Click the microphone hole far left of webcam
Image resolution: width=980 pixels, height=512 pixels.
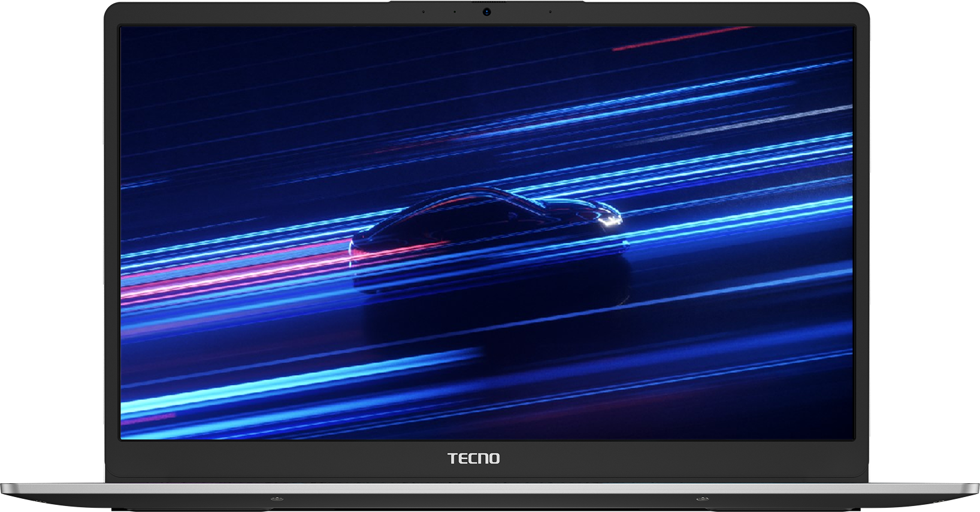[424, 12]
